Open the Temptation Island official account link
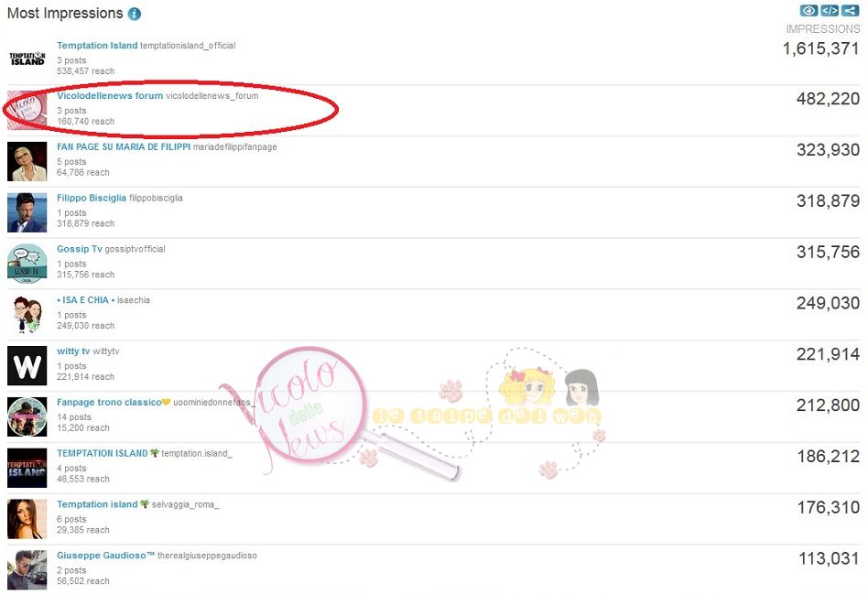Screen dimensions: 868x594 [97, 46]
